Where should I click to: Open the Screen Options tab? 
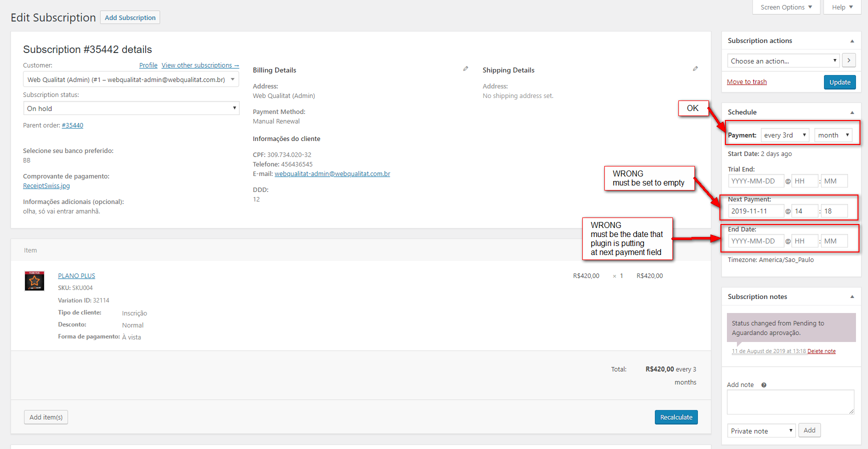click(786, 7)
